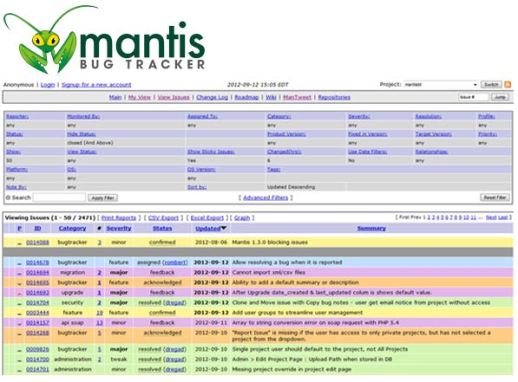Click the Apply Filter button
This screenshot has width=518, height=382.
[x=103, y=198]
